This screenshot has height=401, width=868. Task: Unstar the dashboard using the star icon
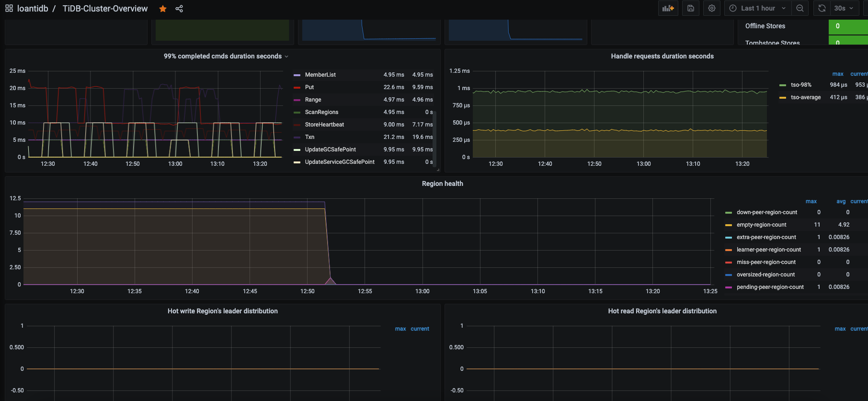tap(163, 9)
